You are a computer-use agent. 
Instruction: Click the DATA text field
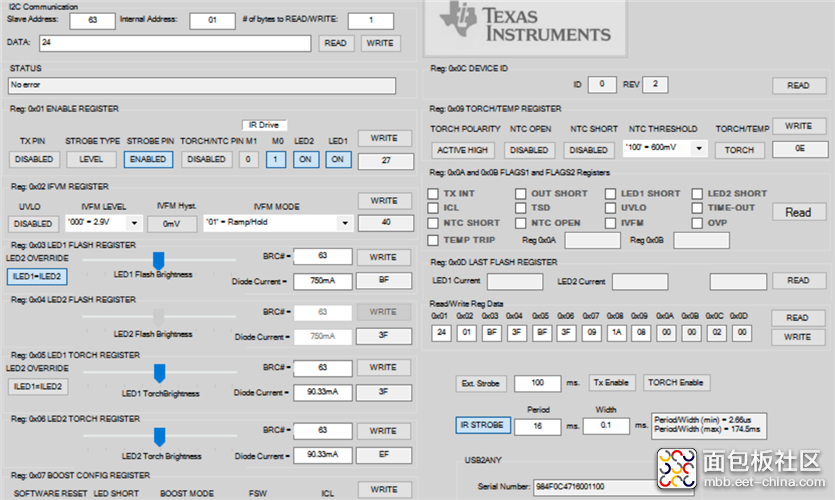click(x=175, y=43)
